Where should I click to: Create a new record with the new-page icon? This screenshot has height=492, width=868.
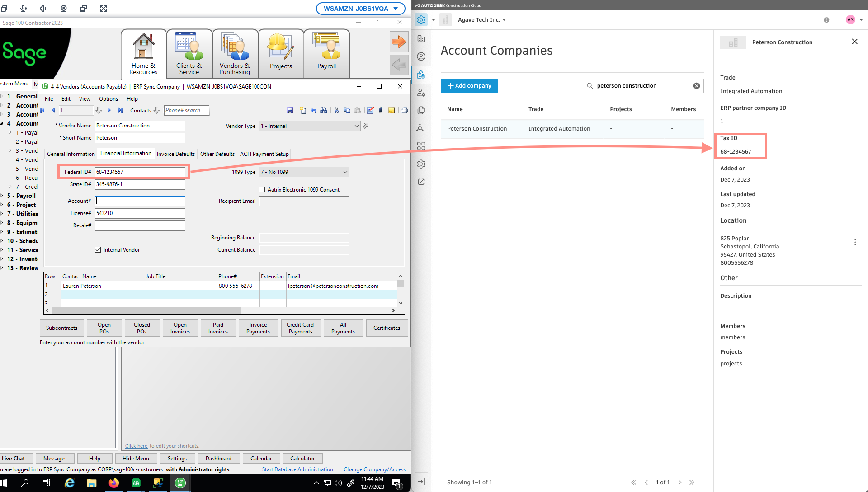tap(303, 110)
